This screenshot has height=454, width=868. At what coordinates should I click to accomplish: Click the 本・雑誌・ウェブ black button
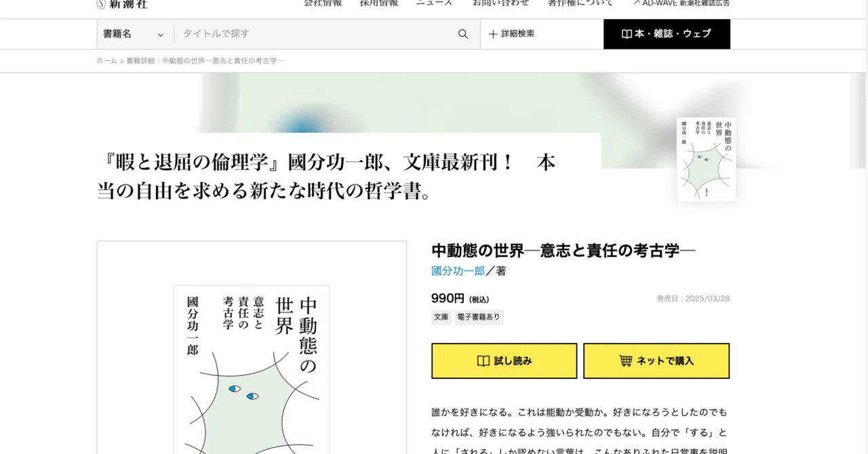667,34
